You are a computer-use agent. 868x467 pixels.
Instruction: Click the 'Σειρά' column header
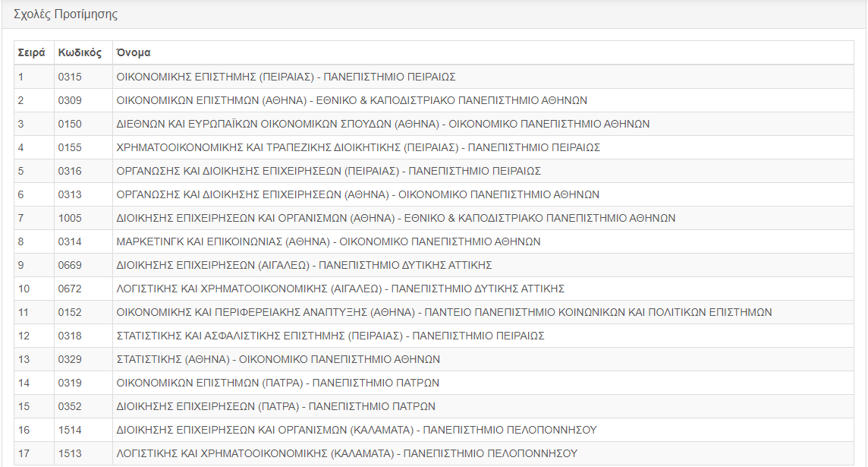pyautogui.click(x=32, y=53)
